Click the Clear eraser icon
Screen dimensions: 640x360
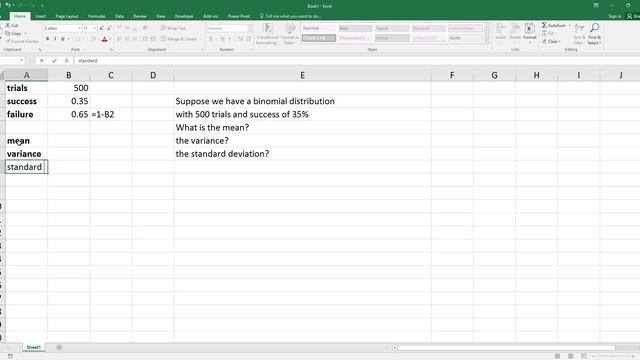click(x=544, y=41)
